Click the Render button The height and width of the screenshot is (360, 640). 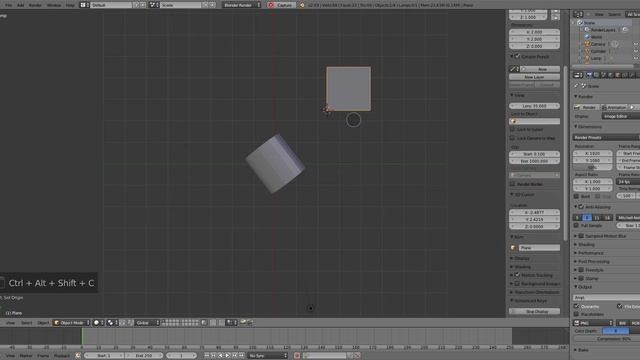point(586,107)
